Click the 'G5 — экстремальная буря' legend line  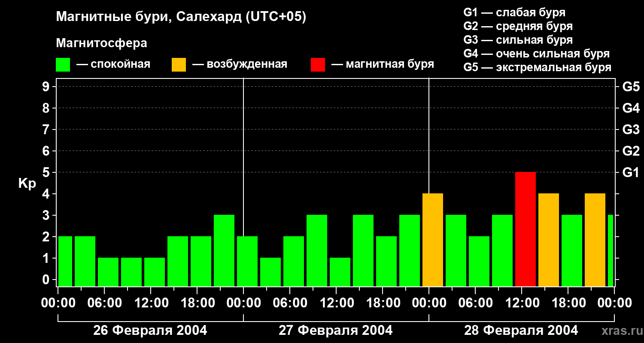click(537, 67)
